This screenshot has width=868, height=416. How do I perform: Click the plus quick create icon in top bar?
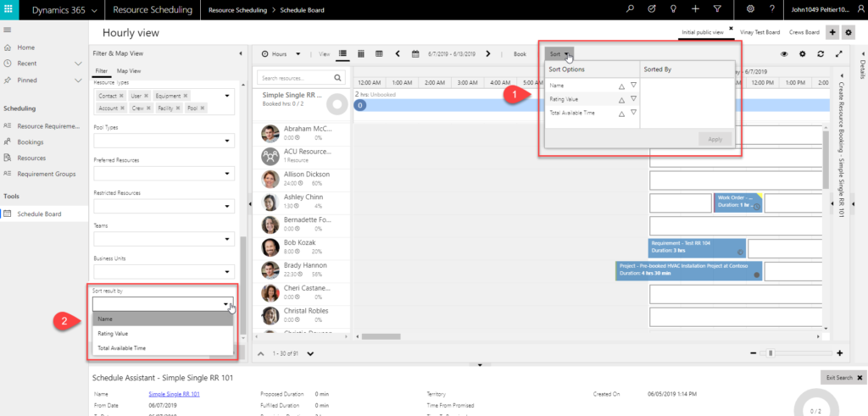(696, 8)
